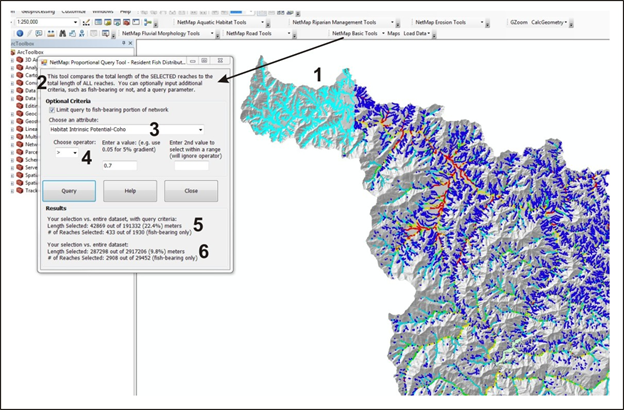Click the last red toolbox icon in ArcToolbox
624x410 pixels.
point(20,189)
